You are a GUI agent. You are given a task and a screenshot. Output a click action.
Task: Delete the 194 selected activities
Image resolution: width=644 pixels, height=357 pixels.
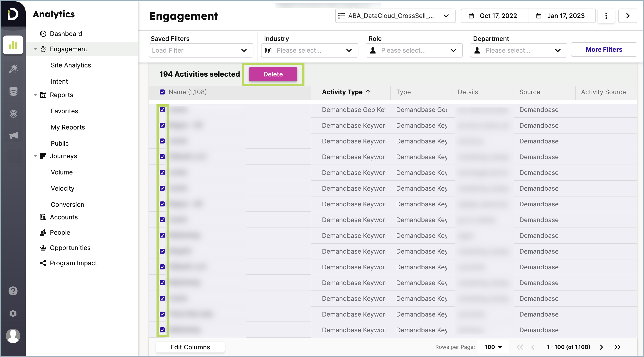coord(273,74)
